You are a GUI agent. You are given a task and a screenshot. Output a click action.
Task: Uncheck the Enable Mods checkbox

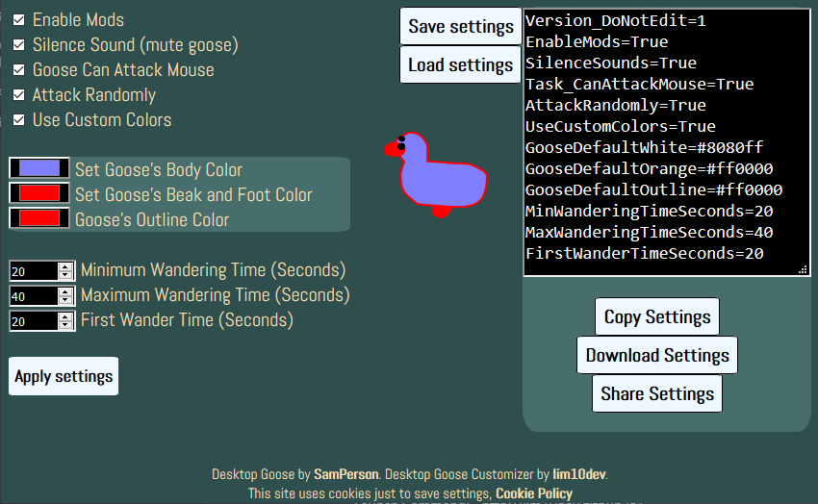click(19, 20)
